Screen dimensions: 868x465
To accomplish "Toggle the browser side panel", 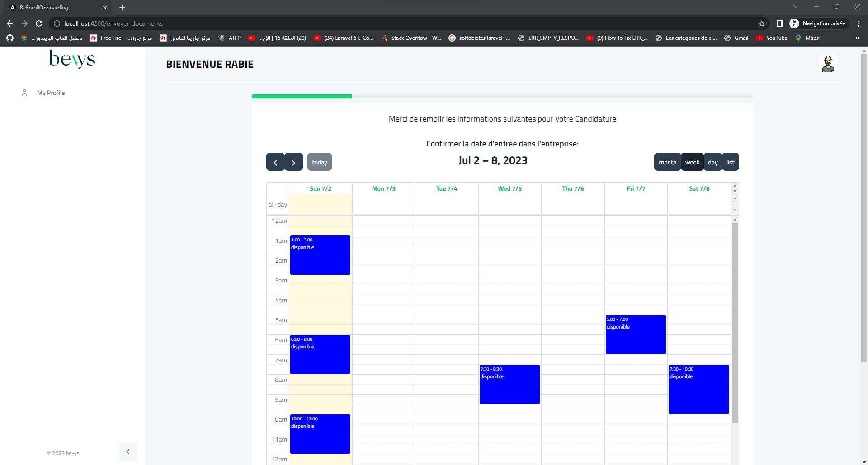I will click(779, 23).
